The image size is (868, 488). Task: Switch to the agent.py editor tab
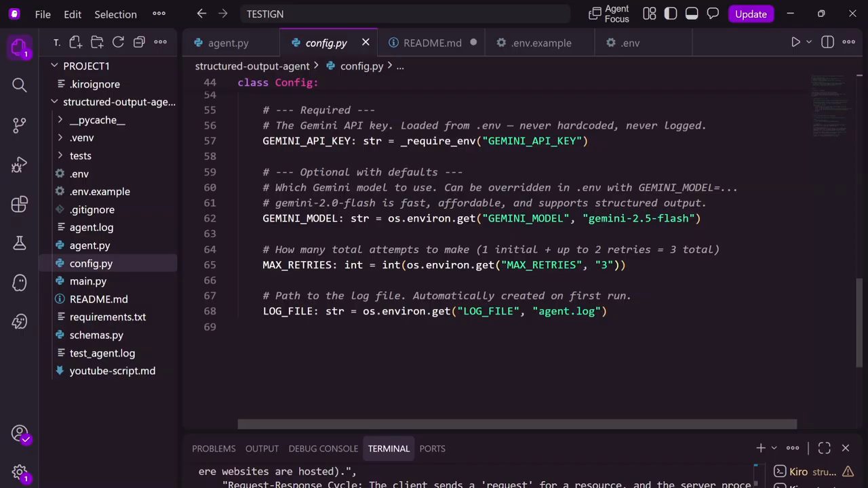(x=229, y=43)
